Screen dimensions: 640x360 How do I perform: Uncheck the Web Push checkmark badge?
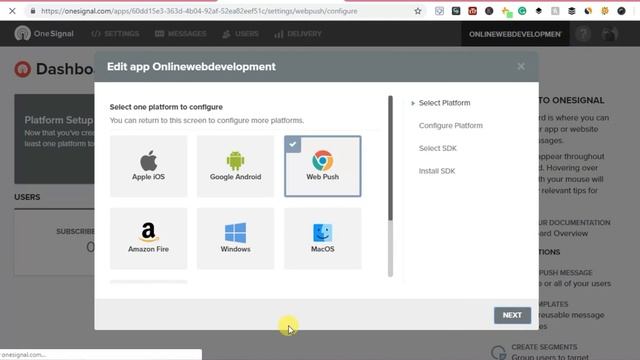tap(293, 144)
